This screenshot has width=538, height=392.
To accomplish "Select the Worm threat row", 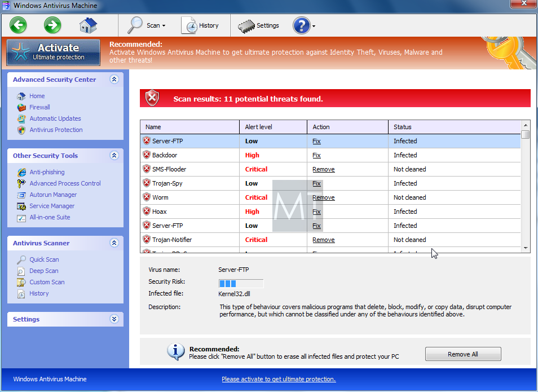I will click(x=330, y=197).
